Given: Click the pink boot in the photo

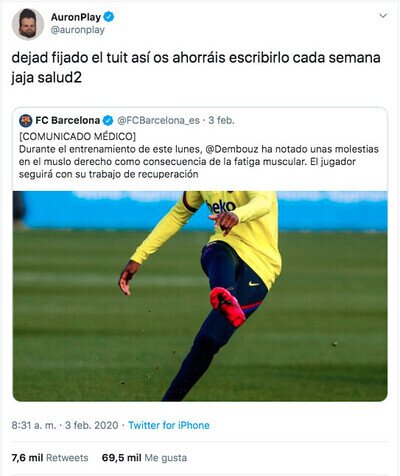Looking at the screenshot, I should tap(227, 307).
